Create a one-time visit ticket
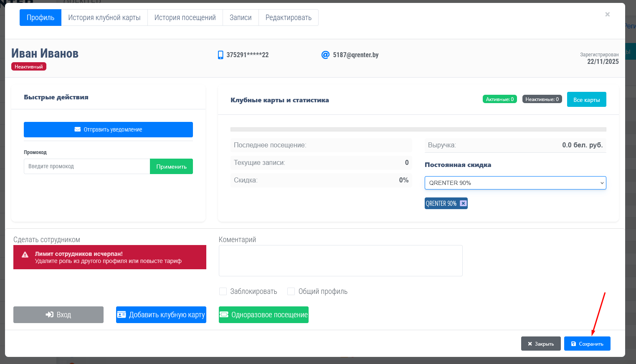Screen dimensions: 636x364 (x=264, y=315)
